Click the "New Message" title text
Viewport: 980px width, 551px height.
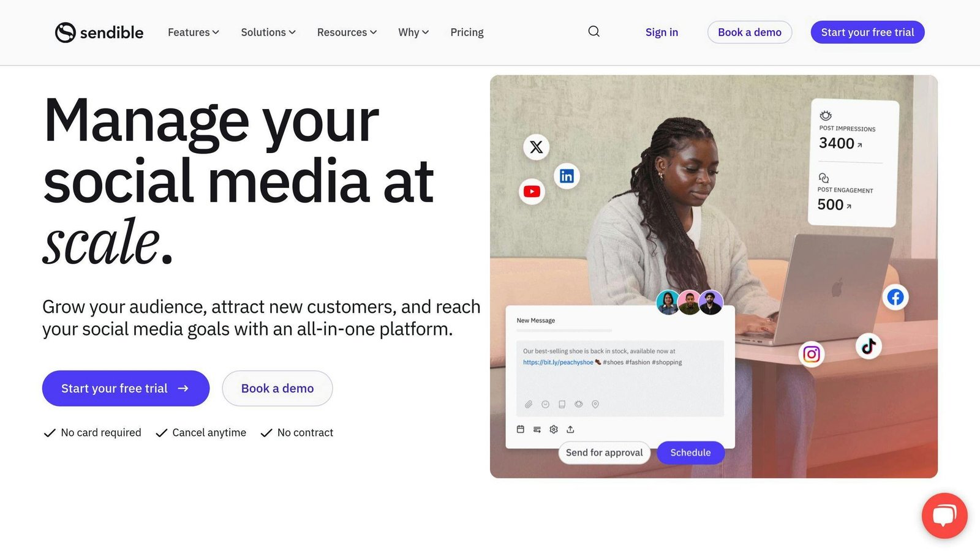point(536,320)
